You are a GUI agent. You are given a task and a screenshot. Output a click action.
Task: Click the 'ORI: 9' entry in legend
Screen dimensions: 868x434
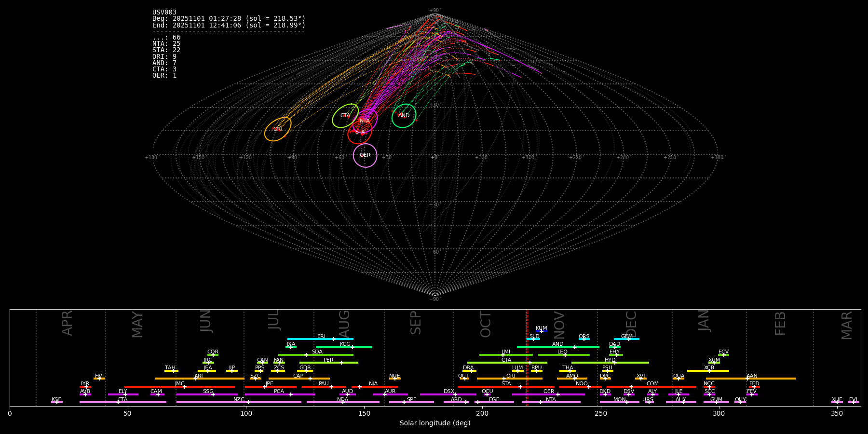(164, 57)
